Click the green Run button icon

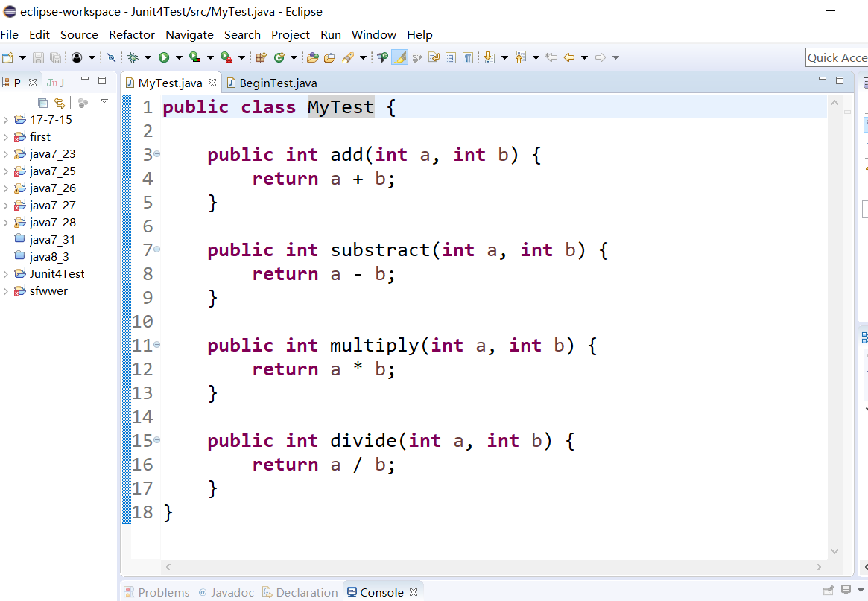pyautogui.click(x=164, y=57)
